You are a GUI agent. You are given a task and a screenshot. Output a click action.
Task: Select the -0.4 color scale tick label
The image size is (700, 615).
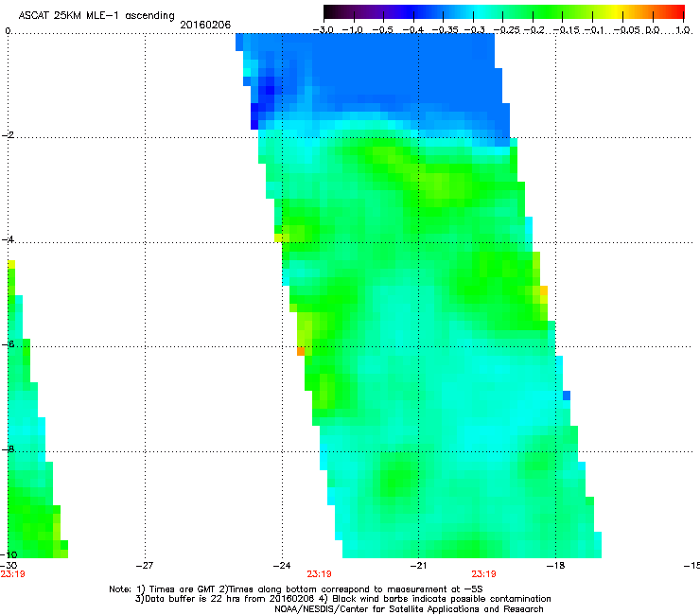point(413,30)
